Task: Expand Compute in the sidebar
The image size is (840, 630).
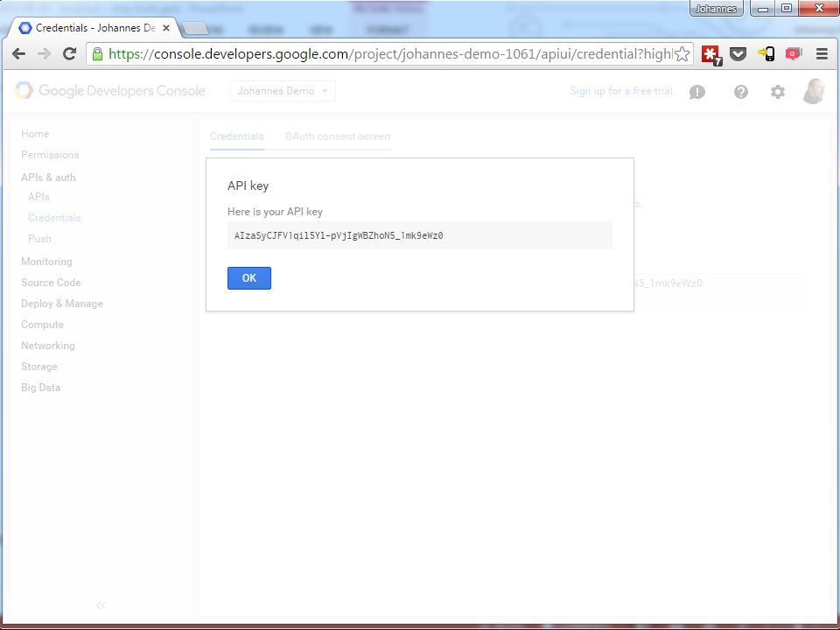Action: click(42, 325)
